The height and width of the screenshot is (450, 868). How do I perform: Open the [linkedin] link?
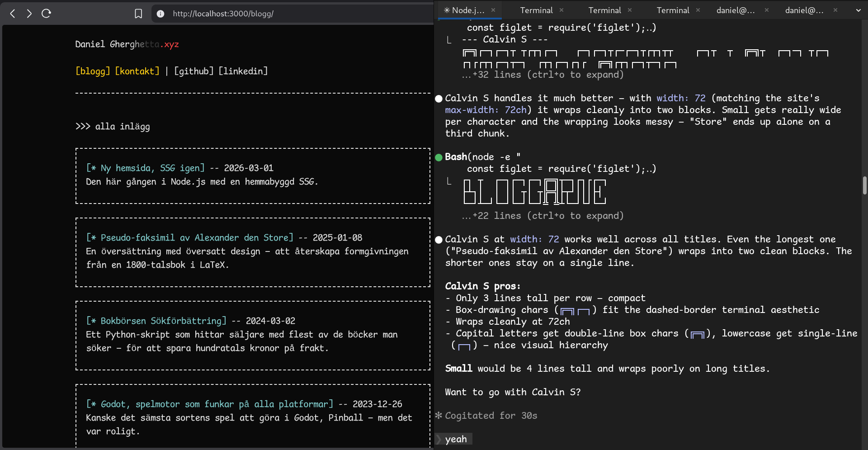[243, 71]
